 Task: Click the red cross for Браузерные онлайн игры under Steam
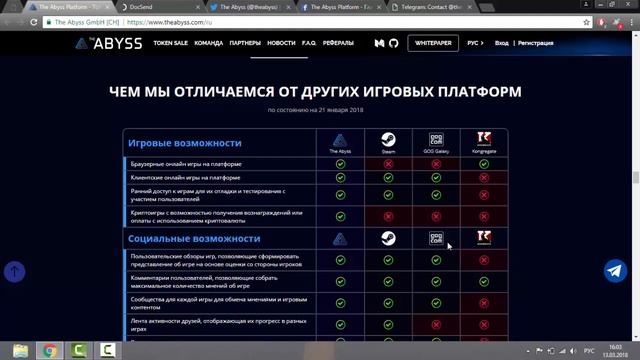click(388, 164)
